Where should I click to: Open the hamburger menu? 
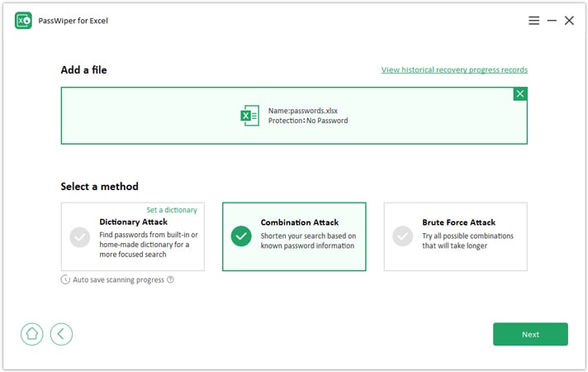(534, 21)
